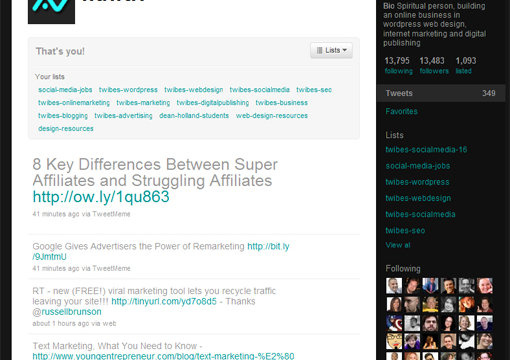Image resolution: width=510 pixels, height=360 pixels.
Task: Open orange-haired avatar in second Following row
Action: point(466,304)
